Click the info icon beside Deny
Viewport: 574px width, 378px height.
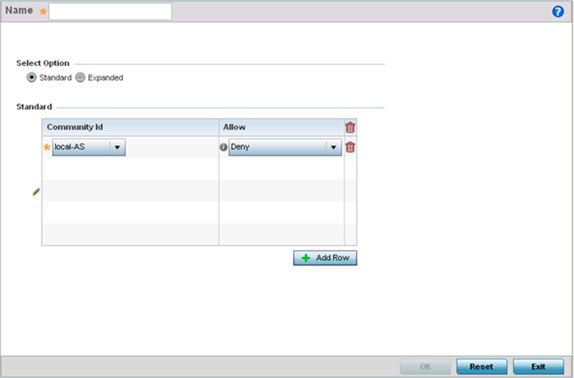223,147
